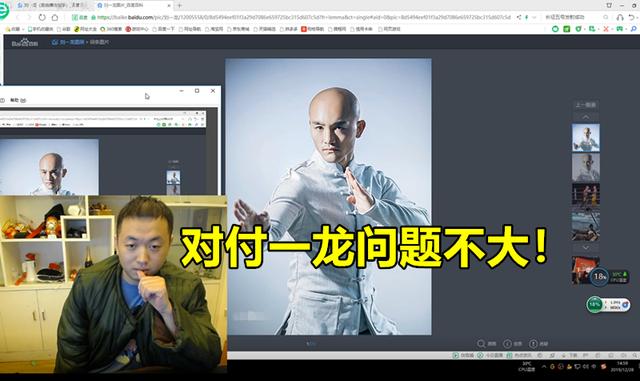Select the first kung fu thumbnail
The image size is (640, 381).
click(586, 138)
